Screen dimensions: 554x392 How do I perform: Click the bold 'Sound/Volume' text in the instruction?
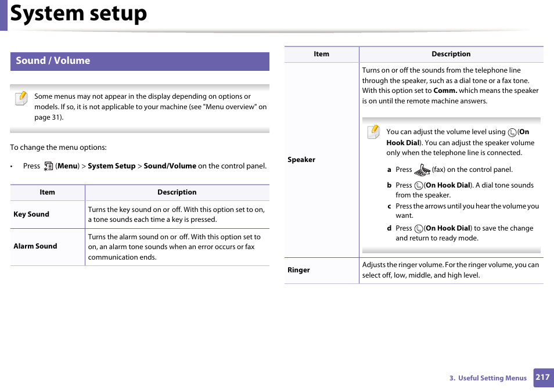pyautogui.click(x=170, y=166)
